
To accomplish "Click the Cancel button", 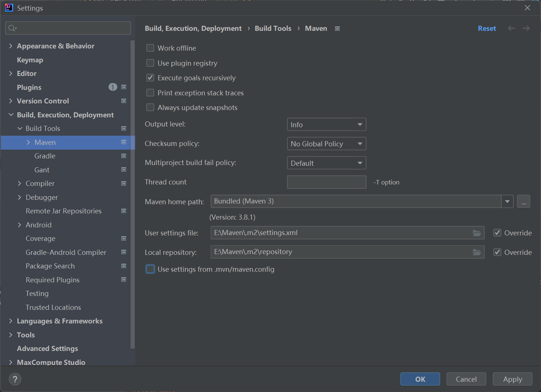I will [466, 379].
